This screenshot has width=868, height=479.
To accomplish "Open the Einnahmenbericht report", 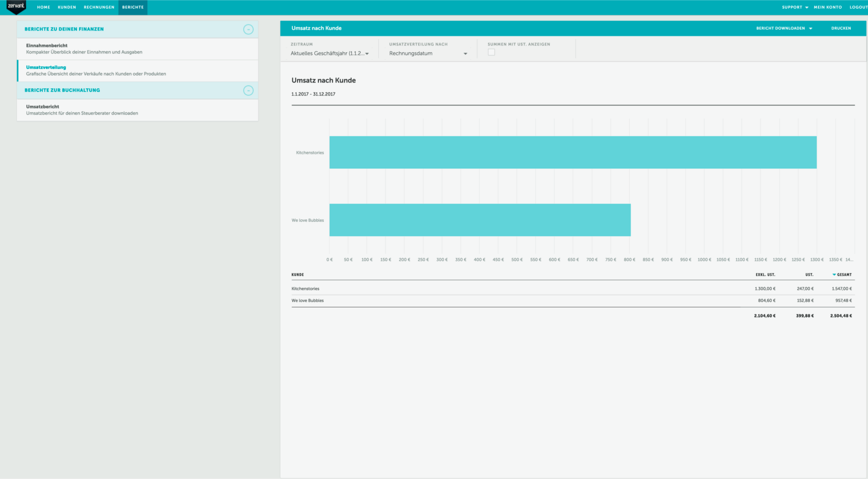I will click(137, 49).
